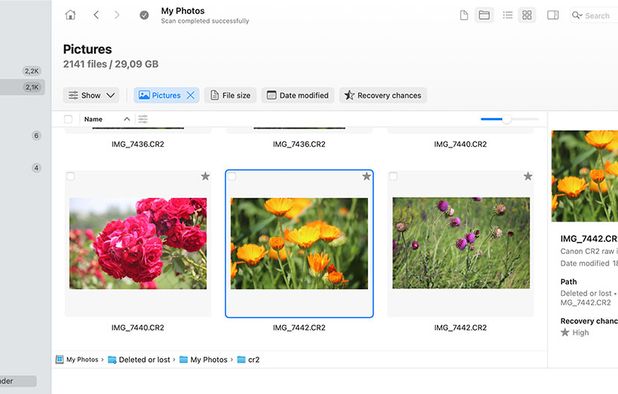Viewport: 618px width, 394px height.
Task: Select the 2,2K sidebar item
Action: click(32, 71)
